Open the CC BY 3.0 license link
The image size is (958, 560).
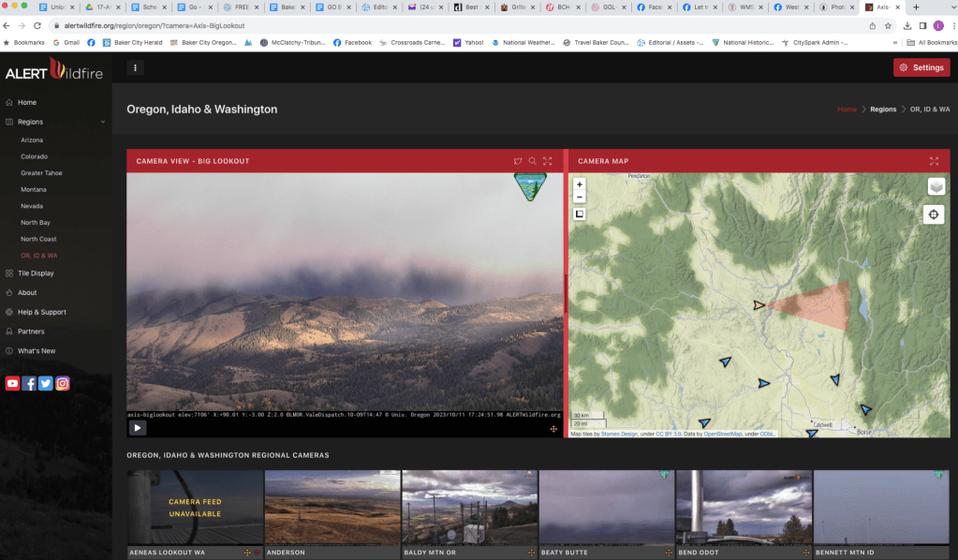click(x=669, y=434)
